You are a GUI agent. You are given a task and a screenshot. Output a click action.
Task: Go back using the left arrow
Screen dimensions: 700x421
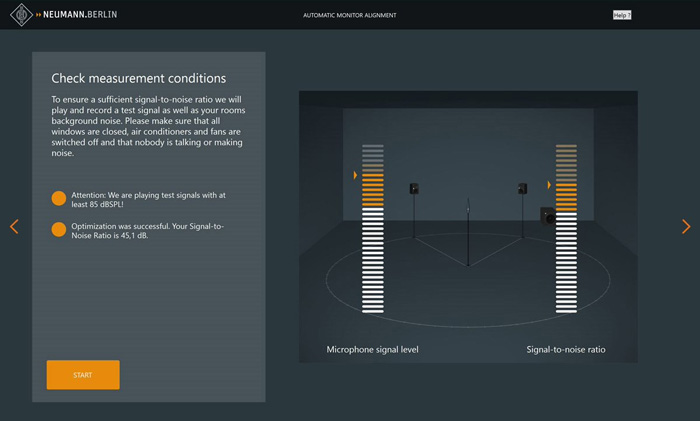point(14,227)
